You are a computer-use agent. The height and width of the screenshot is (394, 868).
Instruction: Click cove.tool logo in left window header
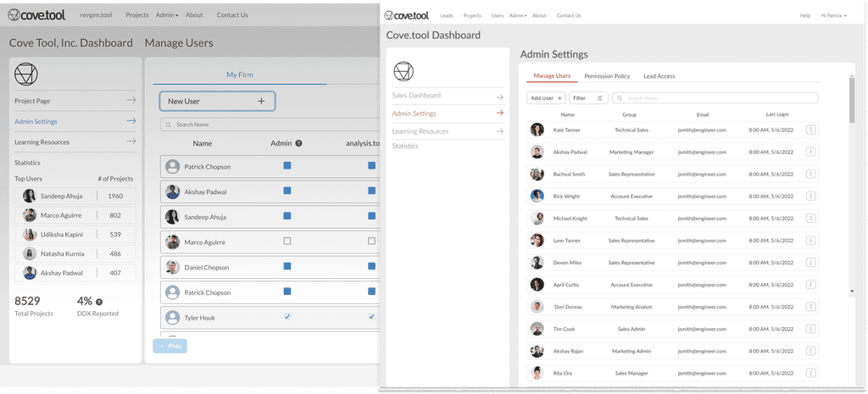click(36, 15)
